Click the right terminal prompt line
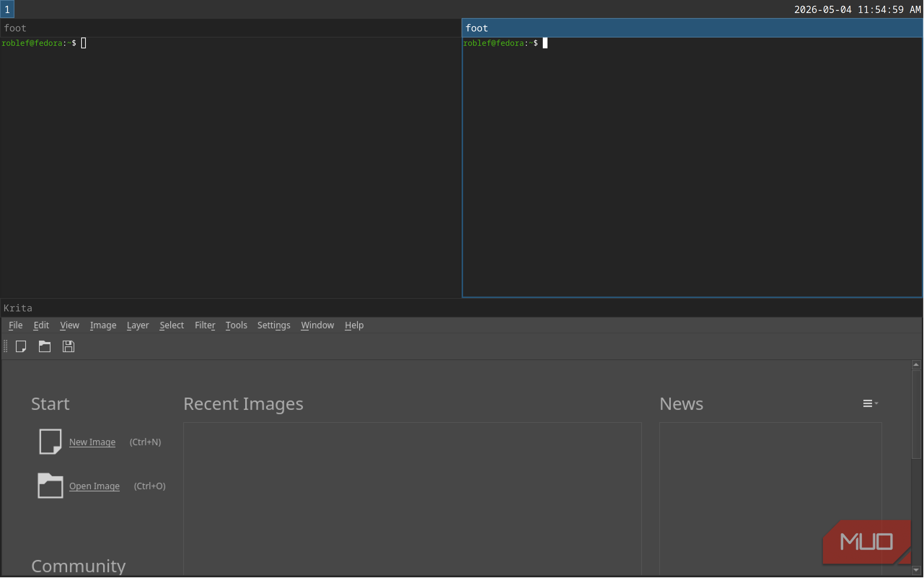Image resolution: width=924 pixels, height=578 pixels. tap(505, 43)
